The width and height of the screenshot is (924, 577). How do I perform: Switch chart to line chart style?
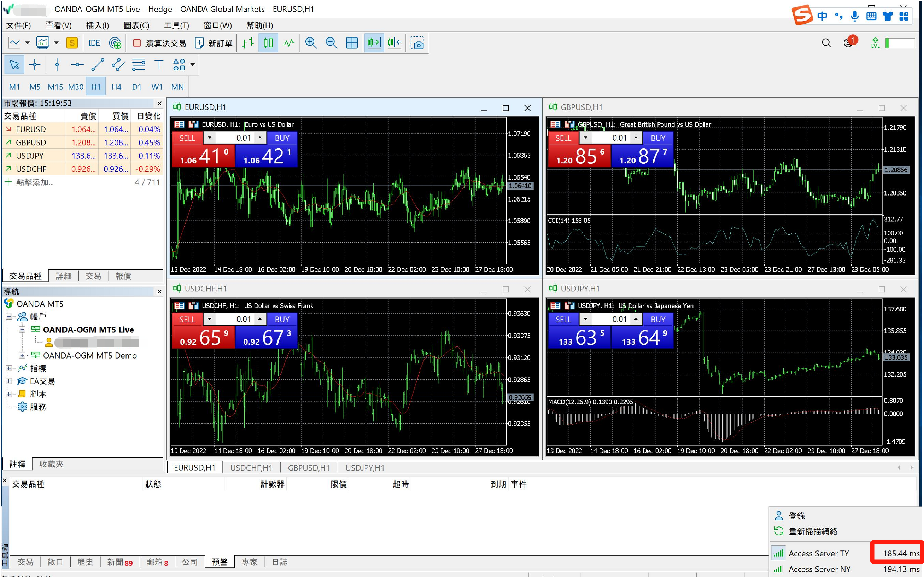pos(289,43)
